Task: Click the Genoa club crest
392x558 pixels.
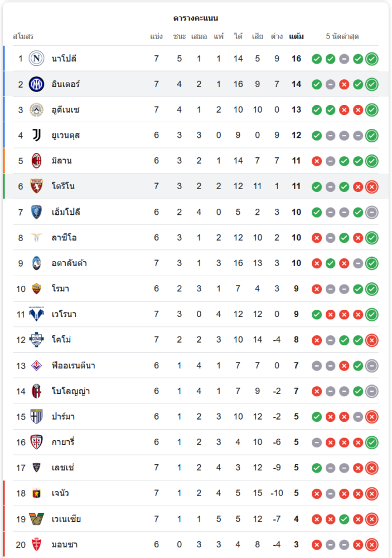Action: click(36, 493)
